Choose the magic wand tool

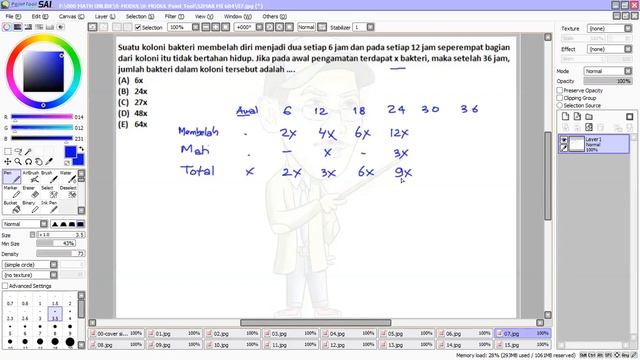(28, 151)
